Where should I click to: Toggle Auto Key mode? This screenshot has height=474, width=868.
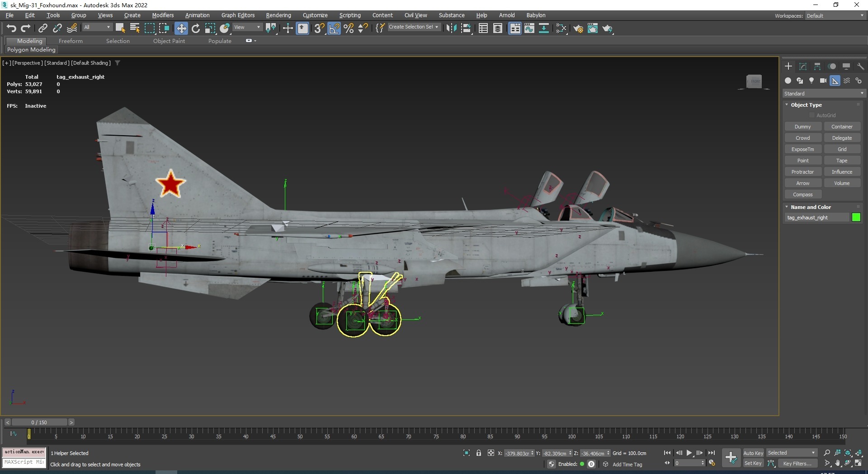click(753, 453)
